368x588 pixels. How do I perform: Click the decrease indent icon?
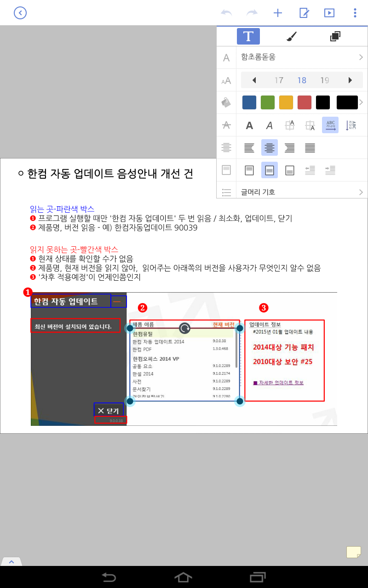[x=310, y=170]
